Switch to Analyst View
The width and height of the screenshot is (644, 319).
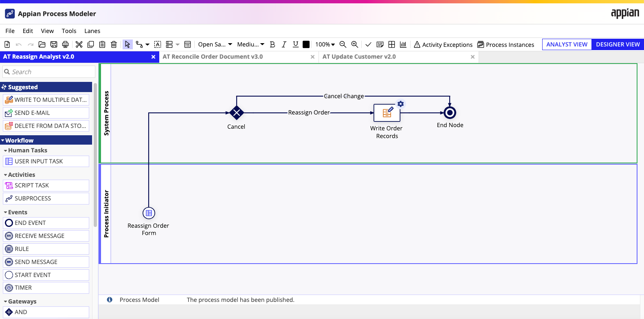tap(567, 44)
